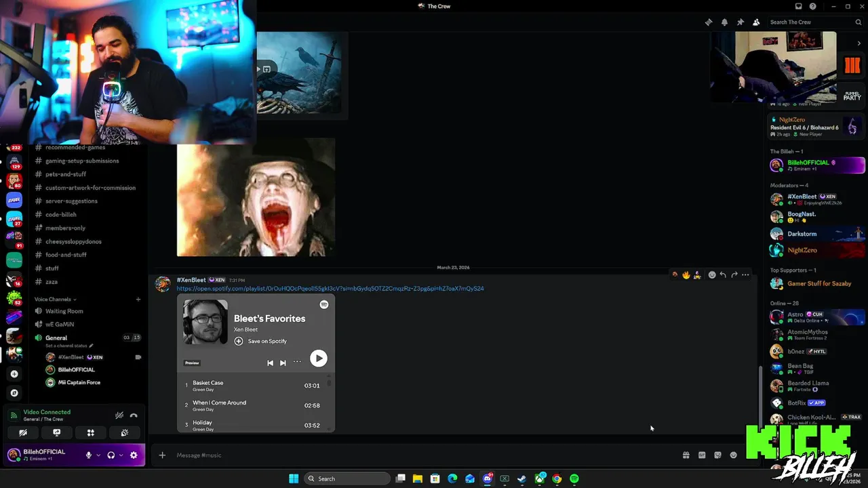Open the sticker picker
This screenshot has height=488, width=868.
click(717, 455)
